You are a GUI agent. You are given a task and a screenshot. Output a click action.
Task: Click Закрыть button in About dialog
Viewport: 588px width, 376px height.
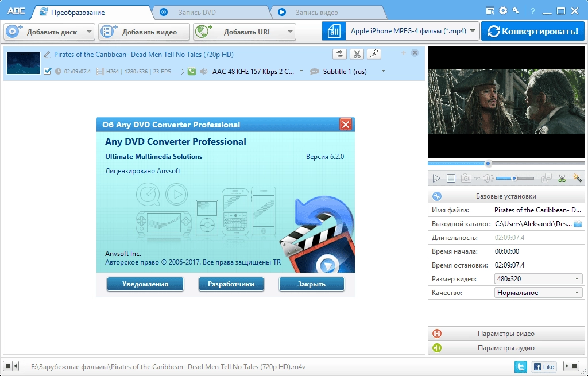click(312, 284)
